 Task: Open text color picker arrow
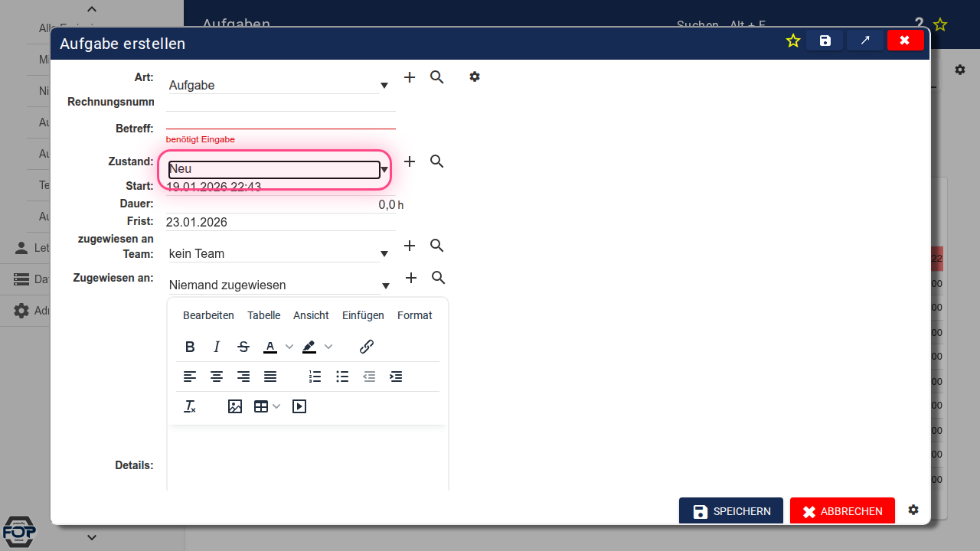(x=289, y=347)
